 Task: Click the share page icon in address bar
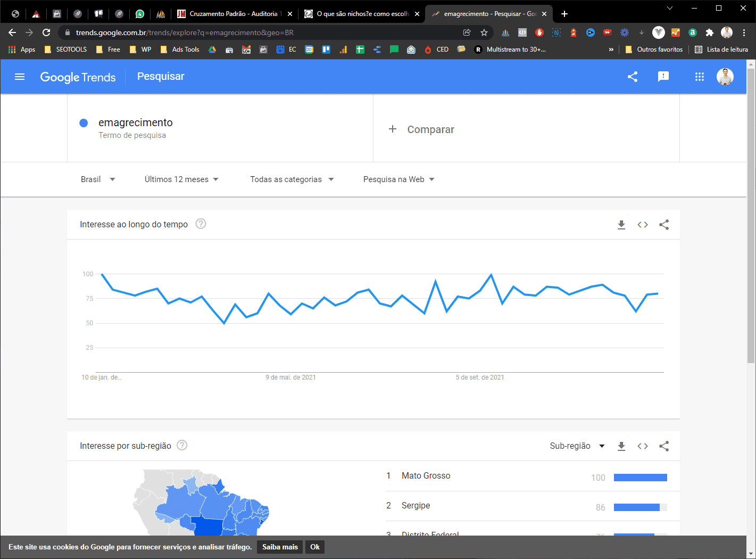click(467, 32)
